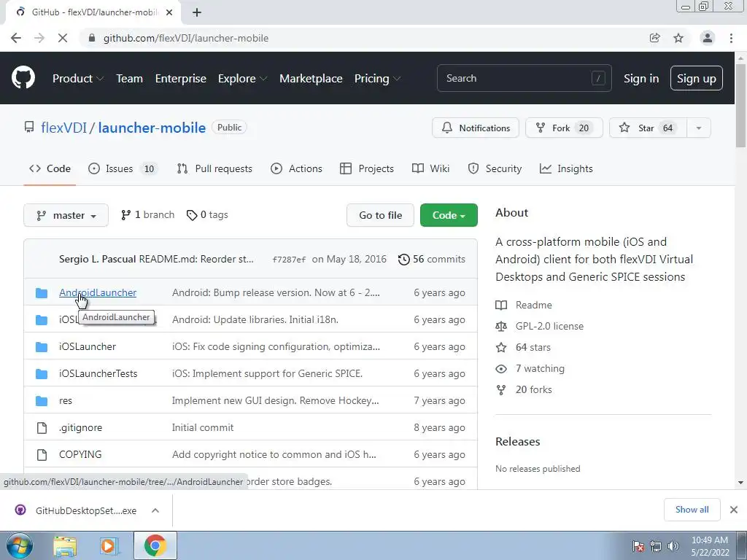
Task: Expand the Product menu
Action: 78,79
